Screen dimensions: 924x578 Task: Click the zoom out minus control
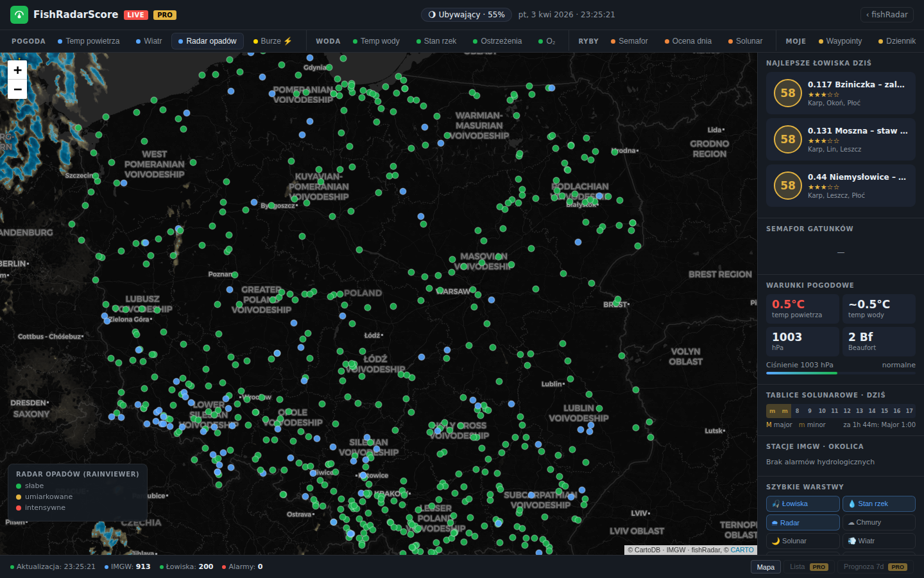17,89
